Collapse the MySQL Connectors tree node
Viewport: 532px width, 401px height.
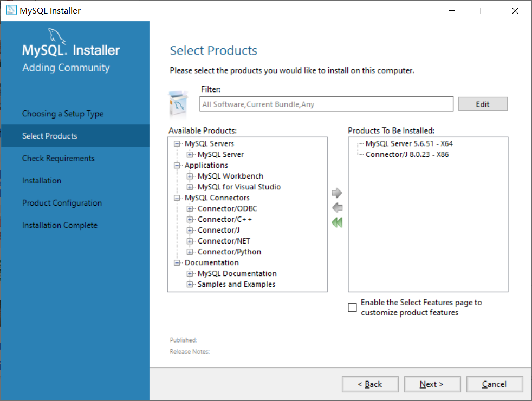[x=177, y=198]
